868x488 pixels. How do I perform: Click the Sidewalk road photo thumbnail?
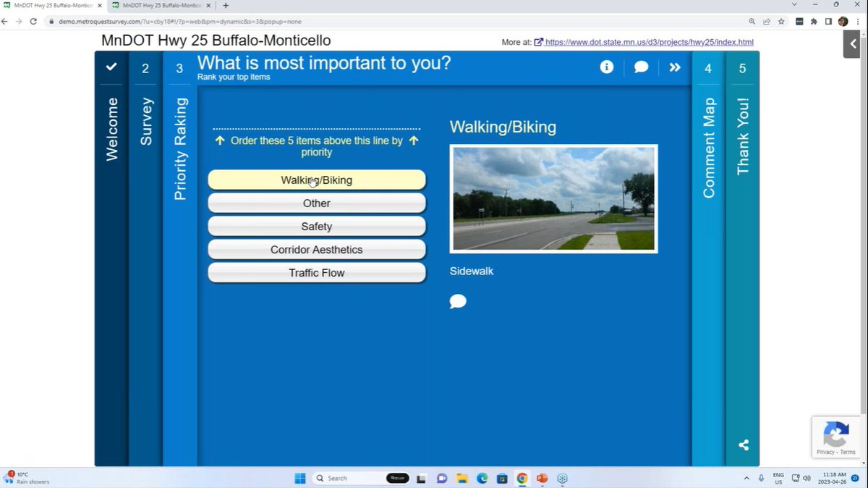pos(553,199)
